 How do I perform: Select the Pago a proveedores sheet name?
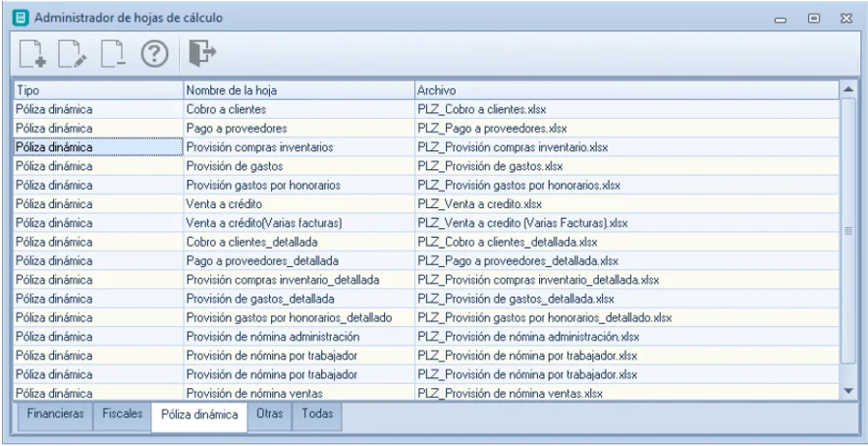[x=237, y=129]
